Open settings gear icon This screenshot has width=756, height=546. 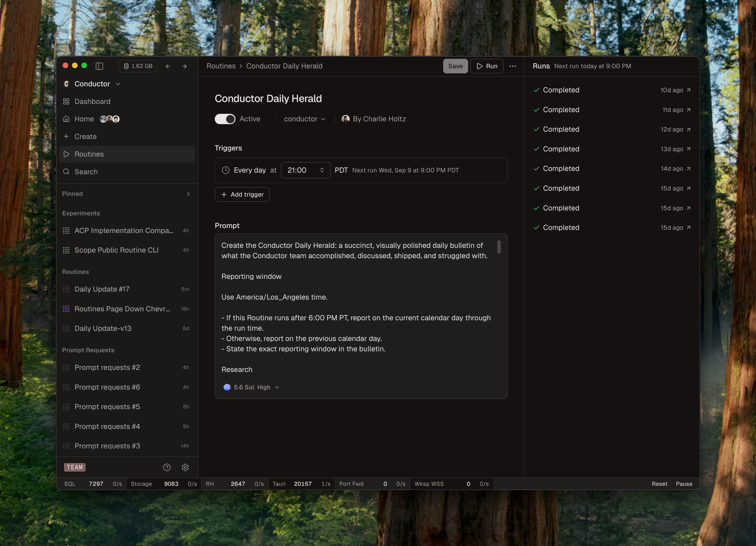(185, 467)
